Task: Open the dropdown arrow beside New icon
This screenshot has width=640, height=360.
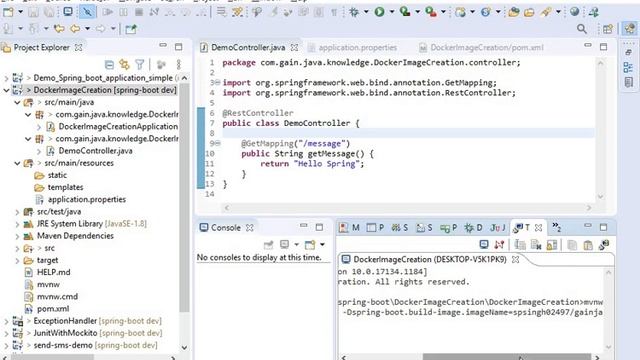Action: (x=20, y=12)
